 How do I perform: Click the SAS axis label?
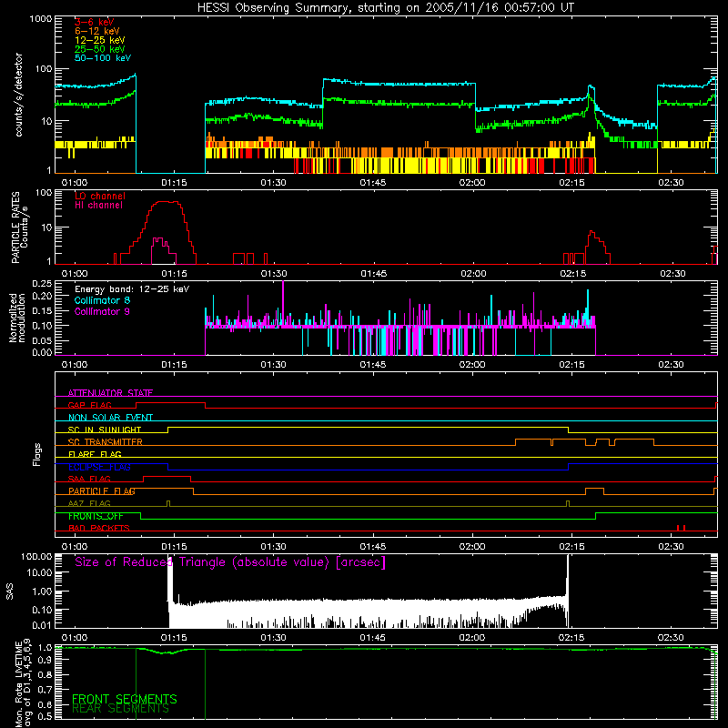[10, 591]
